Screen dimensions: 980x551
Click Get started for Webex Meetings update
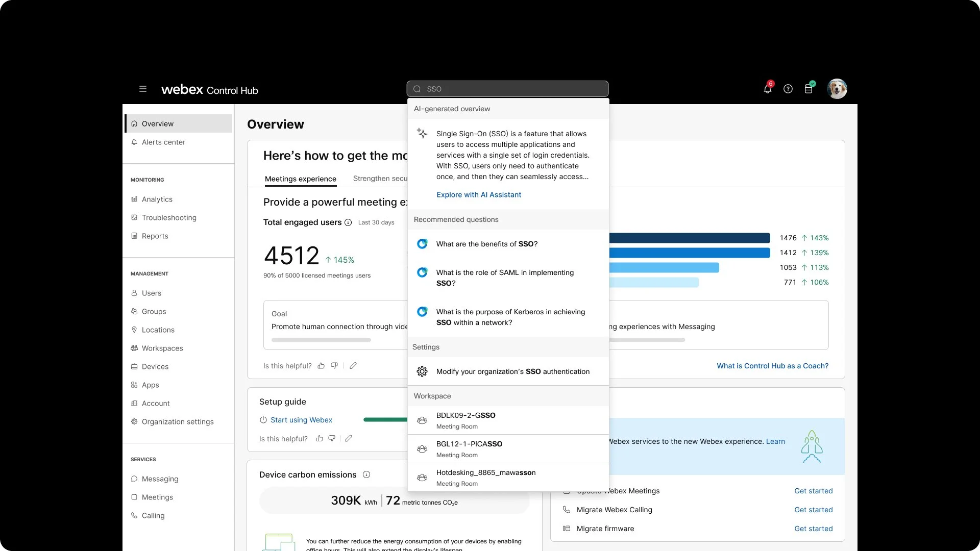813,491
